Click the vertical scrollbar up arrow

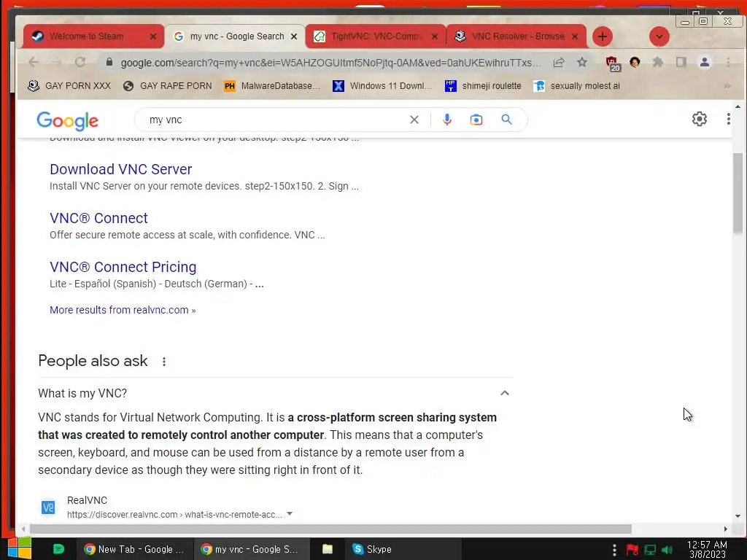point(738,106)
